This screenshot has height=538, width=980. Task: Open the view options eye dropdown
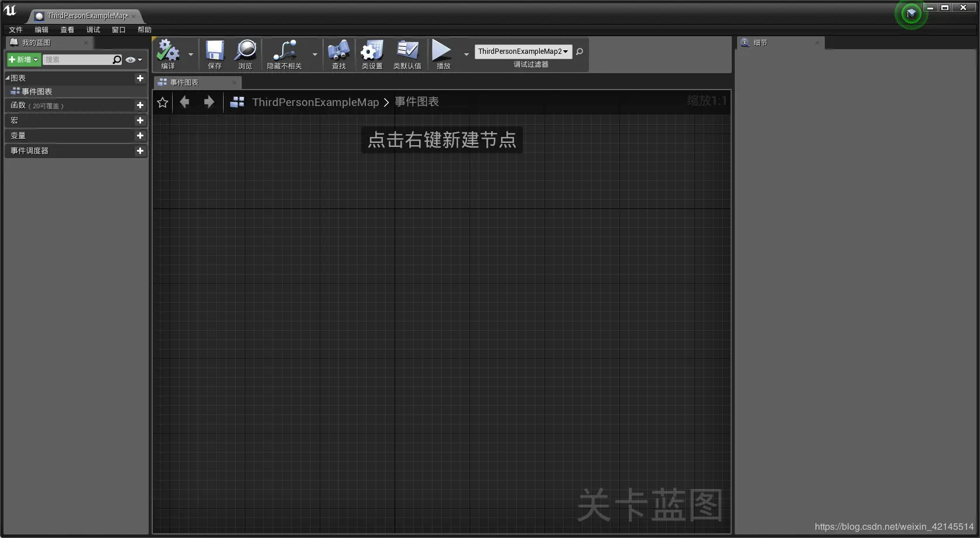click(x=134, y=60)
